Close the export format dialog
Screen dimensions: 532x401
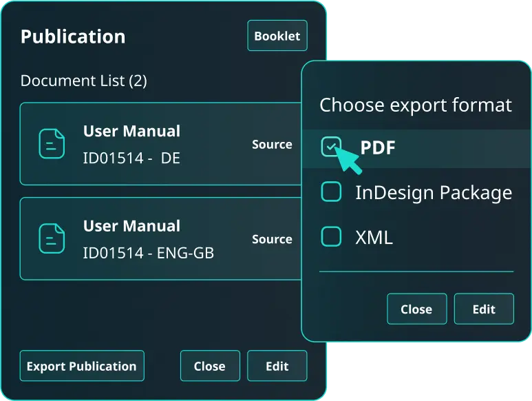(x=416, y=309)
